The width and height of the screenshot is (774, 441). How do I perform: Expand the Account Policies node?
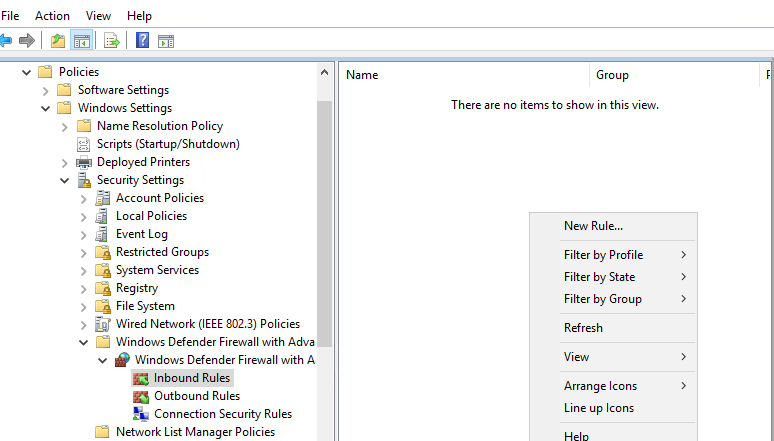point(83,199)
